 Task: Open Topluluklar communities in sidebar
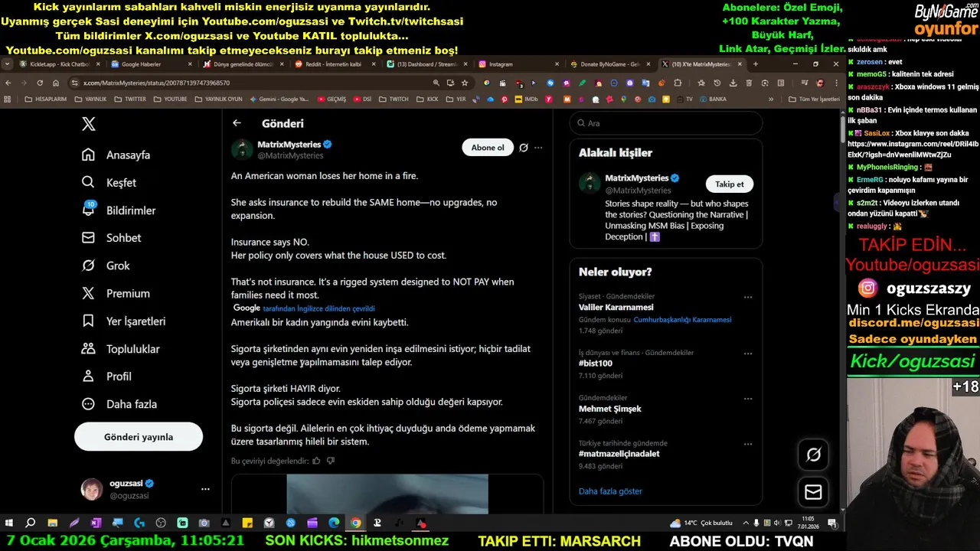[x=121, y=349]
